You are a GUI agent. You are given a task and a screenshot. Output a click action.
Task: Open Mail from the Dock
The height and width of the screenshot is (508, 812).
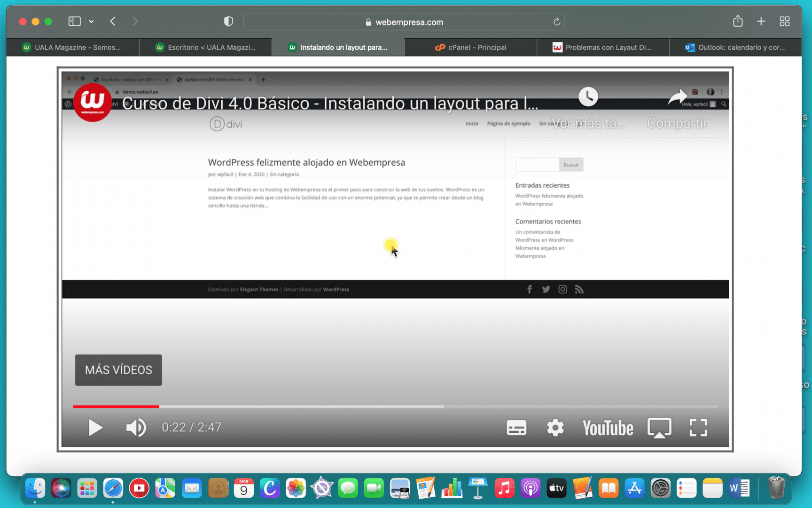pyautogui.click(x=191, y=488)
